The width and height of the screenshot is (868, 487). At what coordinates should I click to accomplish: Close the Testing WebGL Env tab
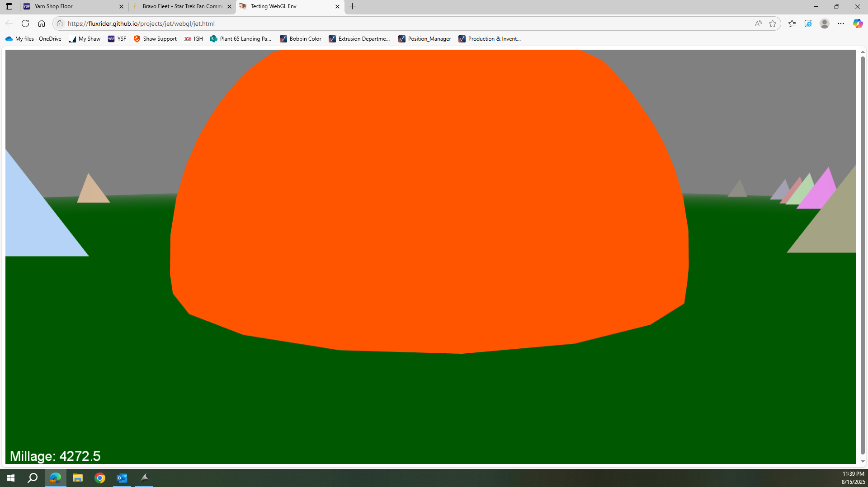pyautogui.click(x=337, y=6)
